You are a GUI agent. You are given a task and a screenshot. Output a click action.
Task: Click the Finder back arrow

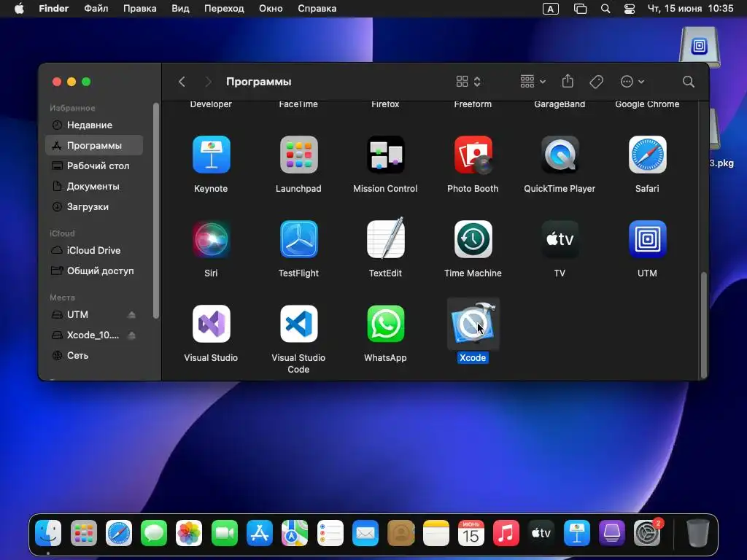(182, 82)
